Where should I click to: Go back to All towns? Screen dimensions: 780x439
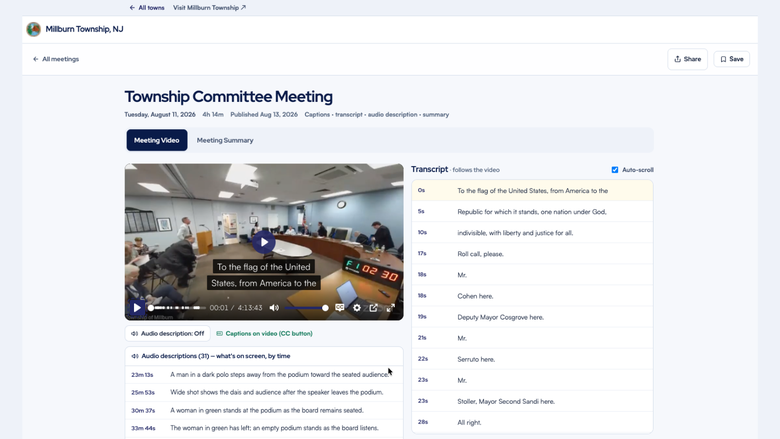click(x=147, y=7)
